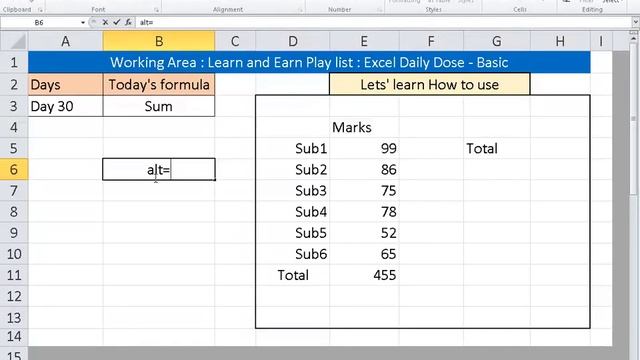Select column C header
The height and width of the screenshot is (360, 640).
click(x=235, y=41)
